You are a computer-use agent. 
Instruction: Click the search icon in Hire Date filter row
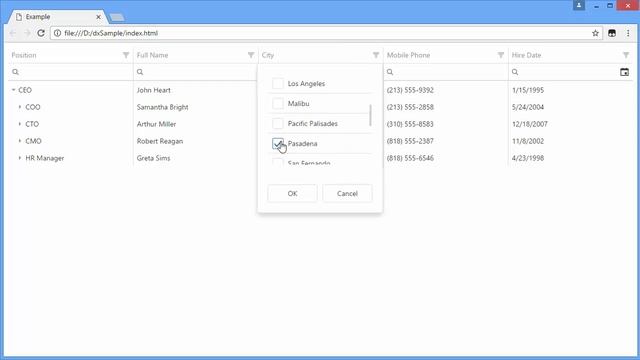515,72
